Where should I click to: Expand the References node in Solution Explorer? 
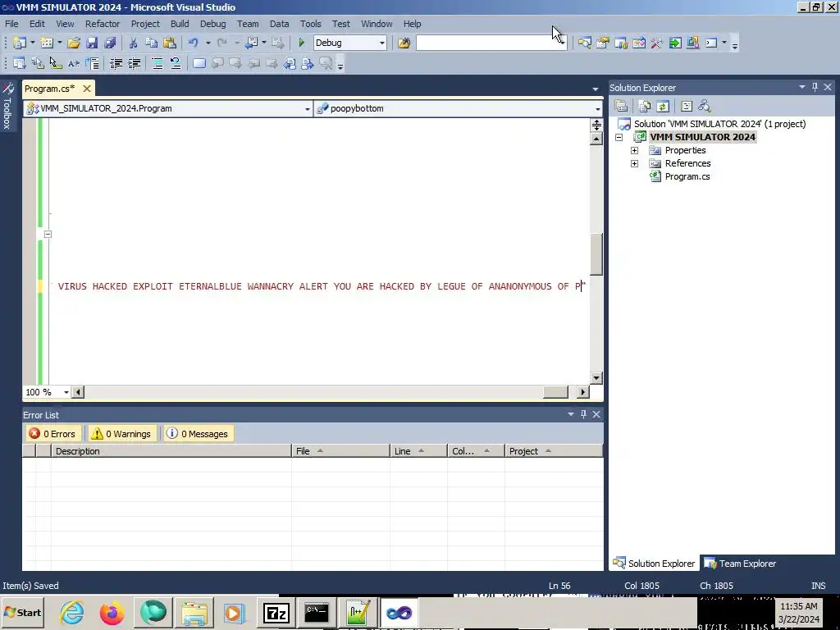634,163
